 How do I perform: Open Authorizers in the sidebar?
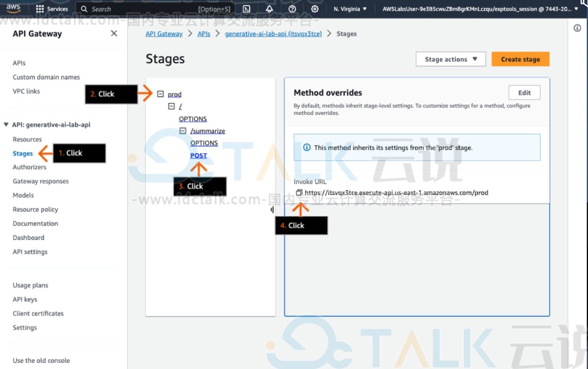(30, 167)
